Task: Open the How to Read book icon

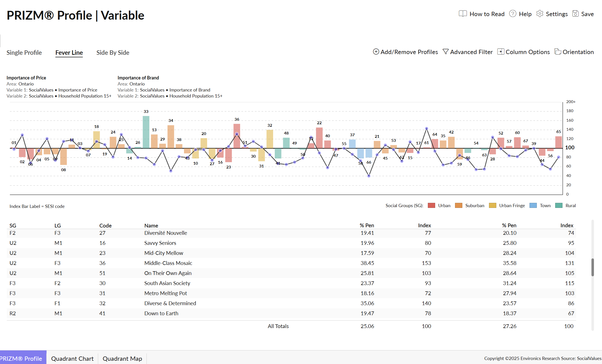Action: click(x=463, y=14)
